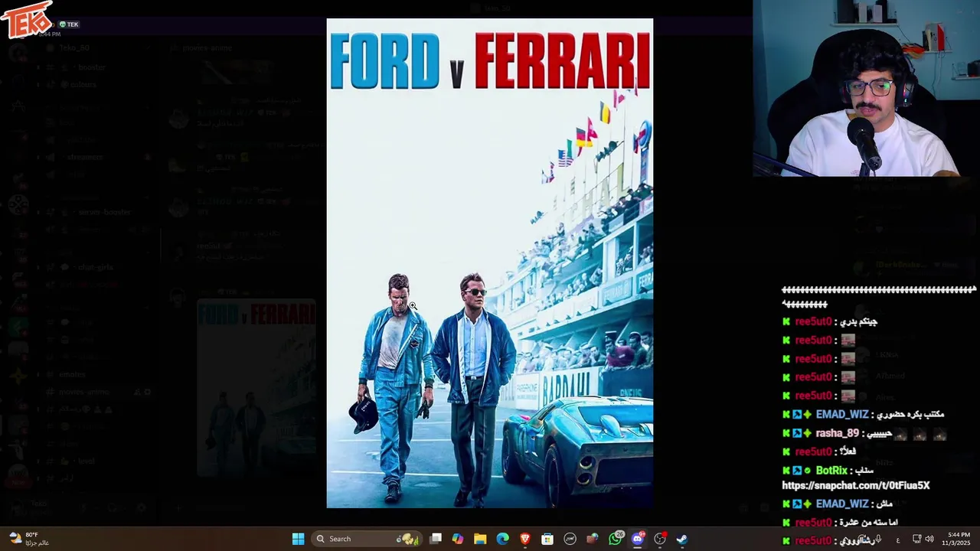
Task: Open WhatsApp from the taskbar
Action: [x=616, y=539]
